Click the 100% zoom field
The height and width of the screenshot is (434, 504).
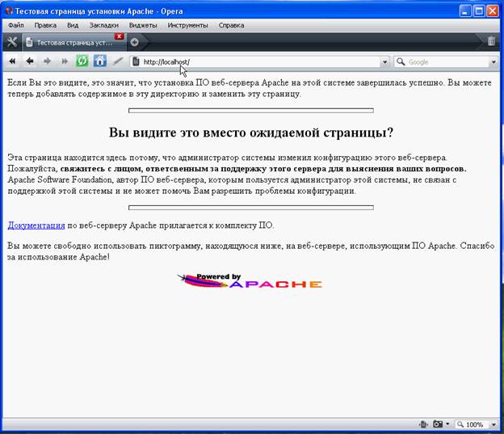click(x=472, y=424)
